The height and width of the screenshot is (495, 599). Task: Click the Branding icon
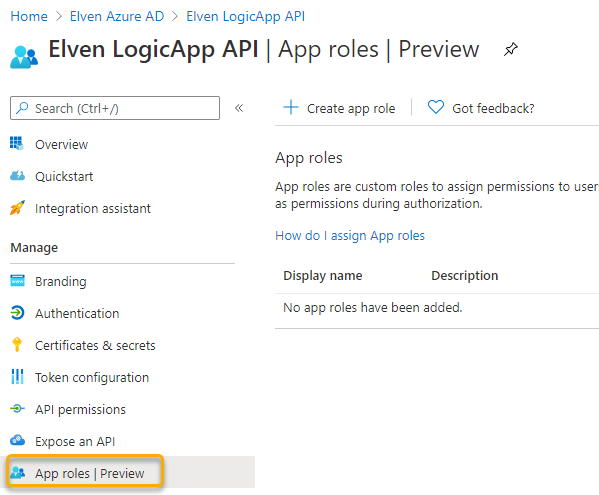pyautogui.click(x=17, y=281)
